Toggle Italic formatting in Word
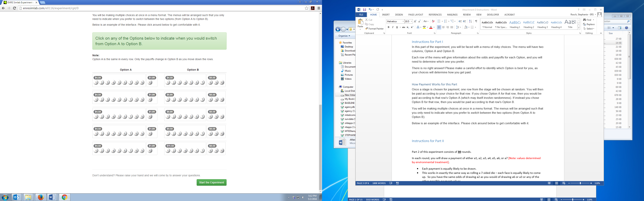This screenshot has width=644, height=201. (393, 27)
